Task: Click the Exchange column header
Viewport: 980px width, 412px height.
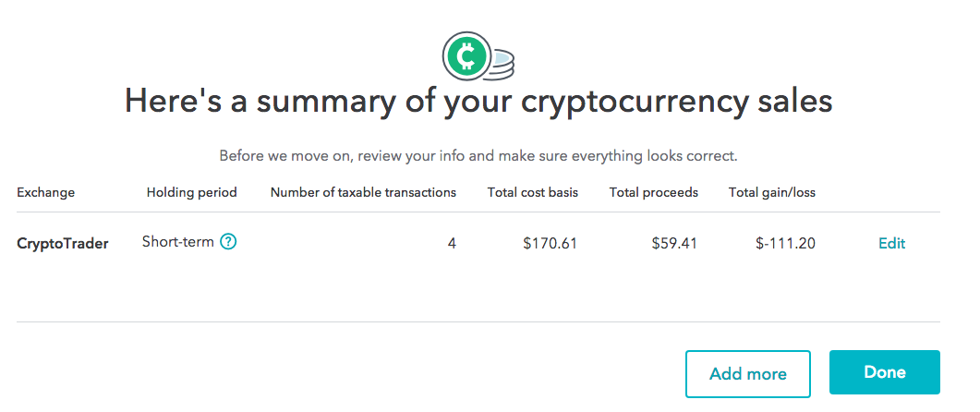Action: click(x=46, y=192)
